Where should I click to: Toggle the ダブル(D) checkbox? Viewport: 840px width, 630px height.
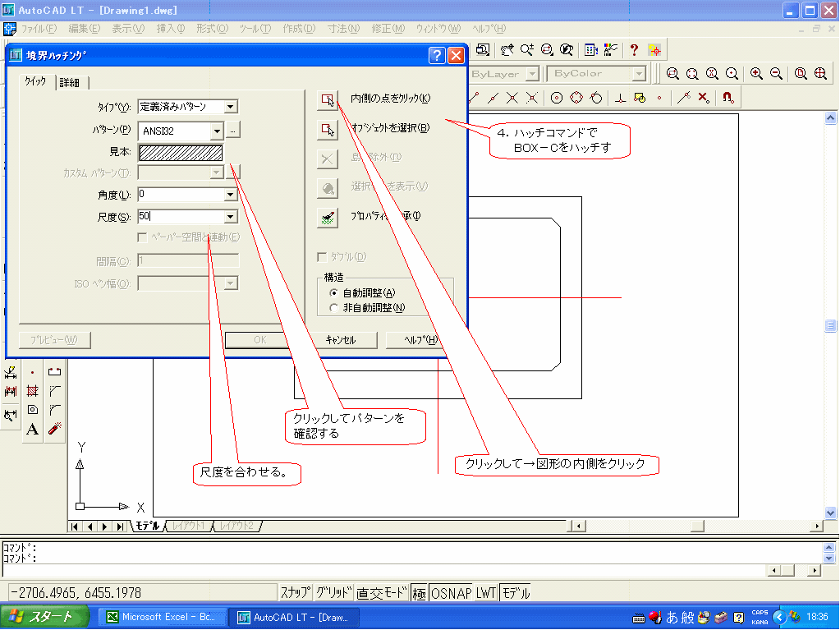[x=322, y=258]
